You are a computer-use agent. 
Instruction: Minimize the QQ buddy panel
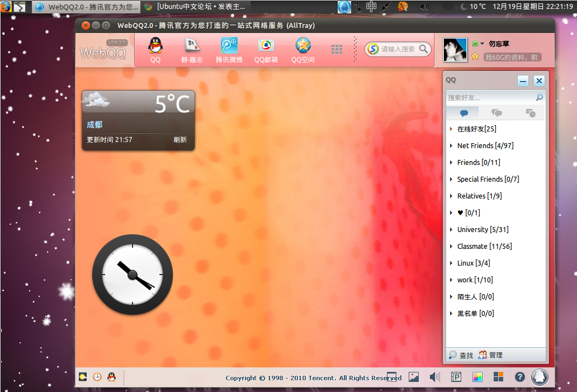pos(523,81)
